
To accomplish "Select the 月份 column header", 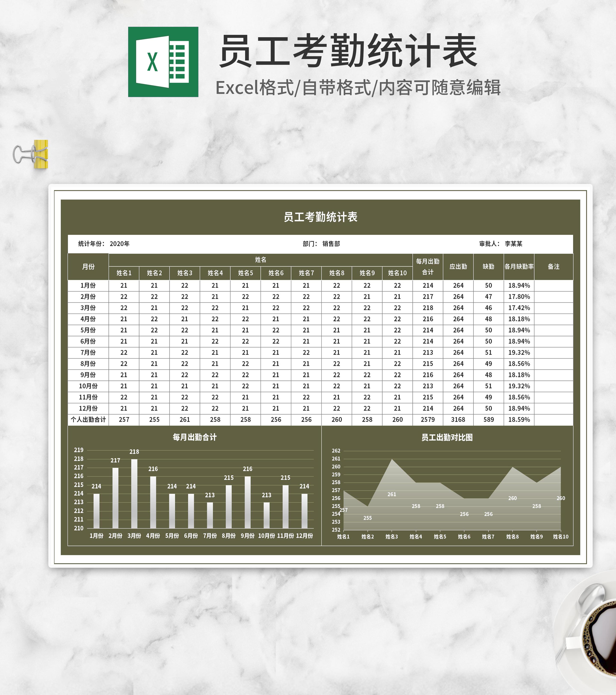I will [88, 267].
